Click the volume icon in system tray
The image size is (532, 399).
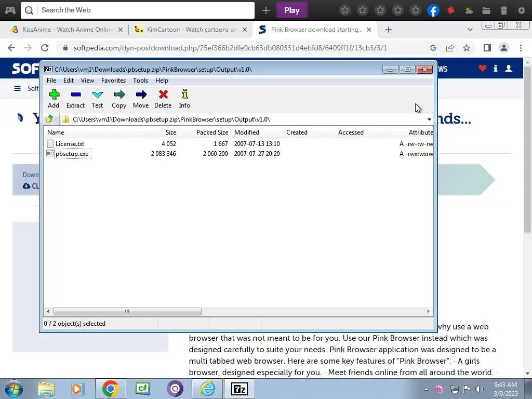[x=479, y=389]
